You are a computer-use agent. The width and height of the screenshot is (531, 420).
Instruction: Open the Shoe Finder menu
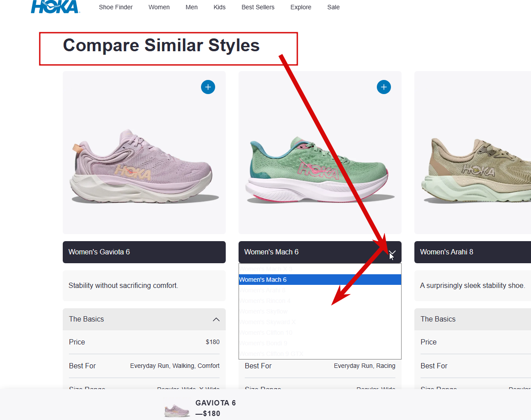click(x=116, y=7)
